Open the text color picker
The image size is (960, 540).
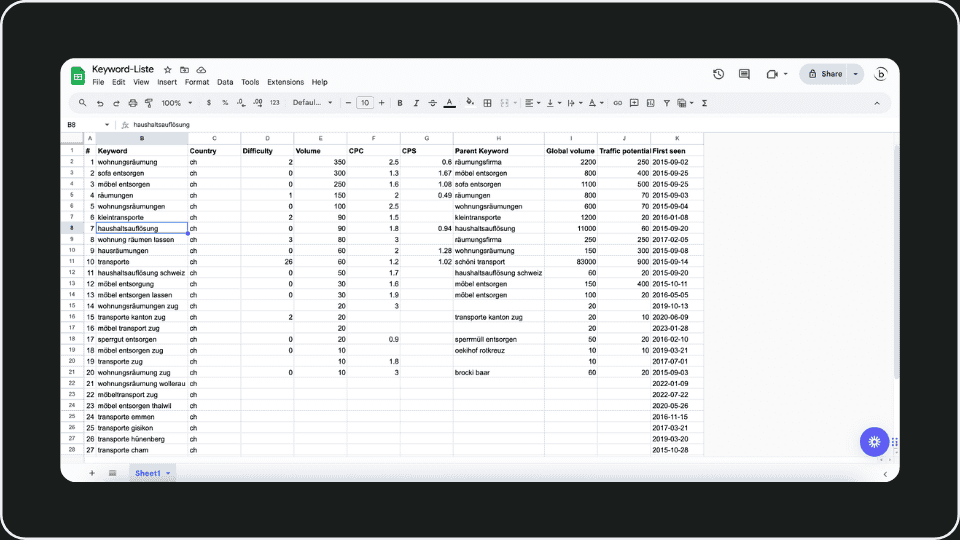click(x=449, y=103)
